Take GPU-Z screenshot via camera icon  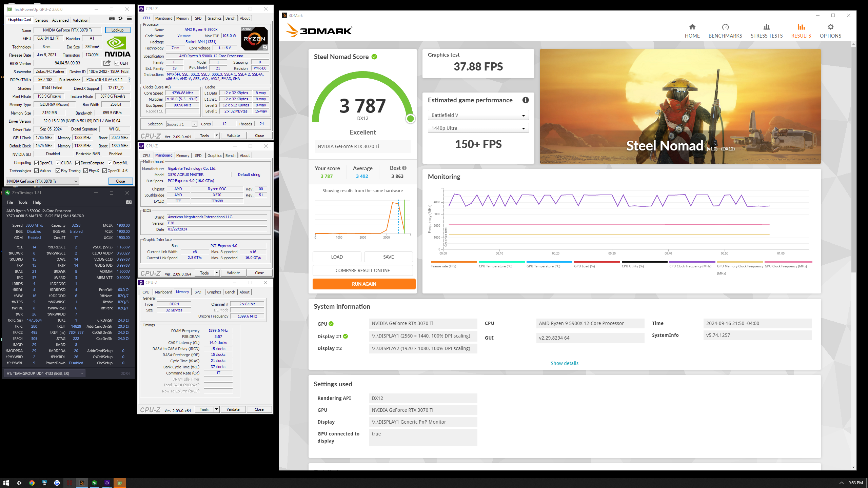point(112,18)
